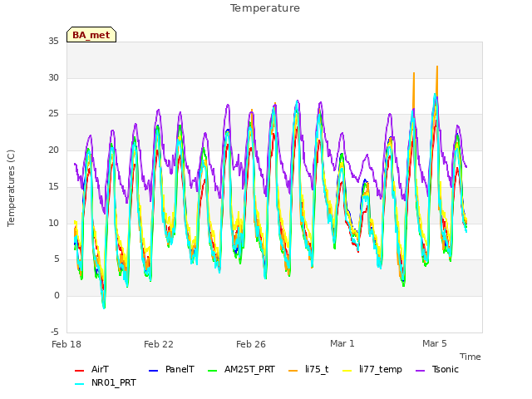Click the BA_met chart label badge

[91, 35]
